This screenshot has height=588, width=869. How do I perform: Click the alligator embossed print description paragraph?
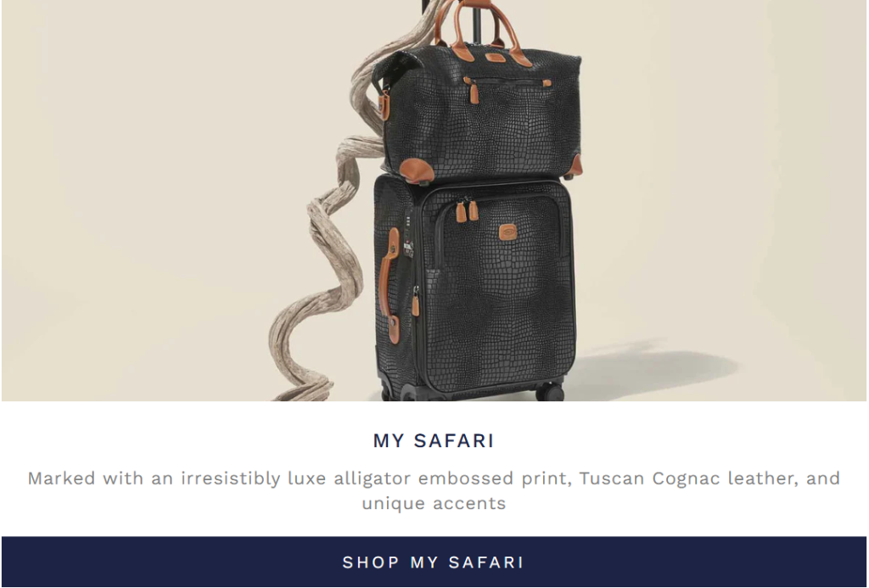[x=434, y=490]
